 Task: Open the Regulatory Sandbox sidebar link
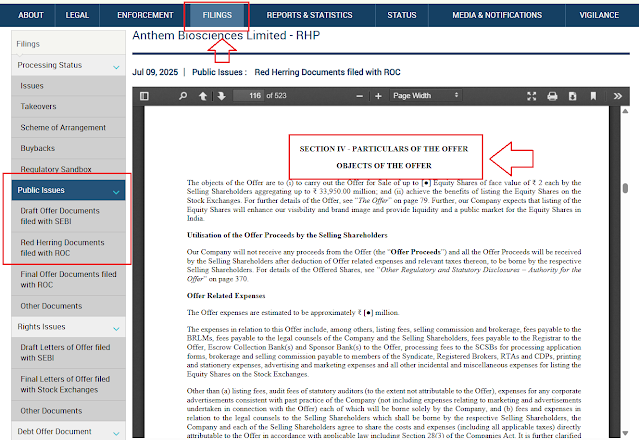(68, 169)
